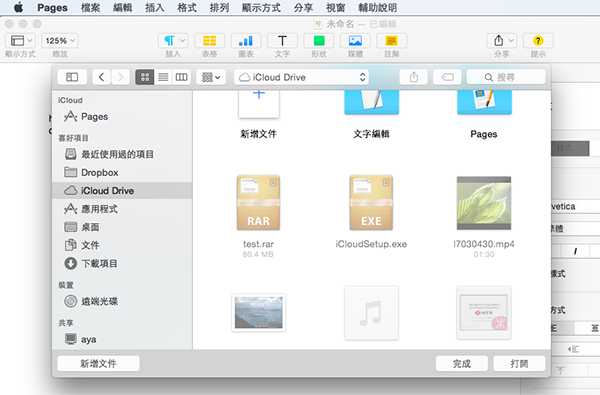This screenshot has width=600, height=395.
Task: Click the 註解 comment toolbar icon
Action: coord(391,41)
